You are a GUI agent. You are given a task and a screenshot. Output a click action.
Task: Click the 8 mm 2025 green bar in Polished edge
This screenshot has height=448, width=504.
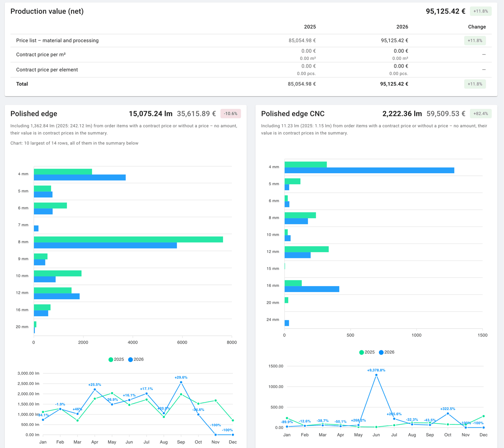(x=128, y=239)
